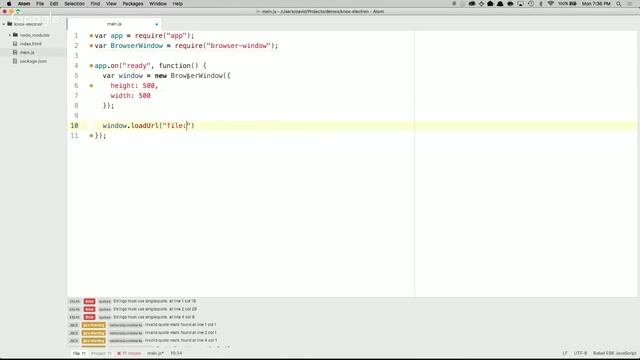
Task: Open the Help menu
Action: 178,4
